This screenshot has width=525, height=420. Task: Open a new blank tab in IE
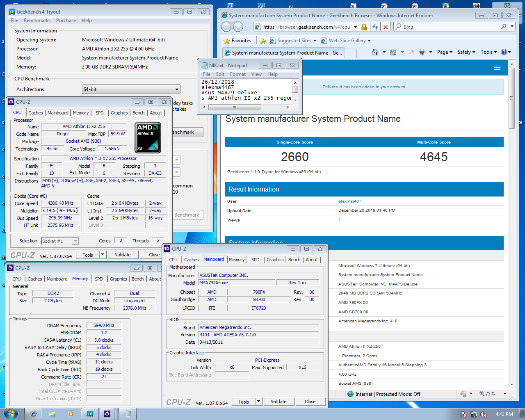tap(350, 53)
